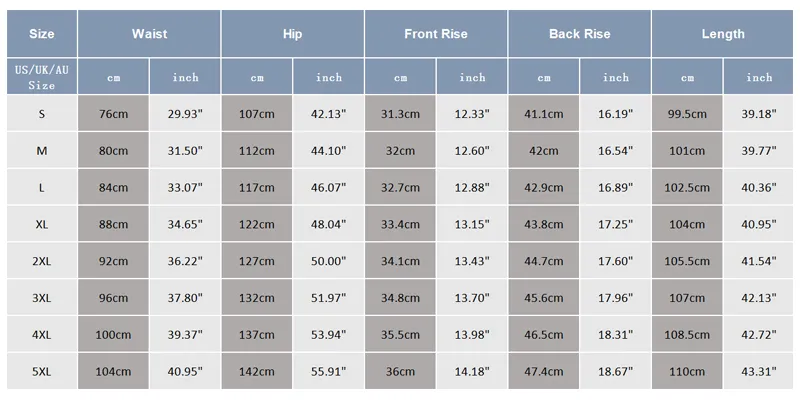
Task: Click the 5XL size row label
Action: (42, 371)
